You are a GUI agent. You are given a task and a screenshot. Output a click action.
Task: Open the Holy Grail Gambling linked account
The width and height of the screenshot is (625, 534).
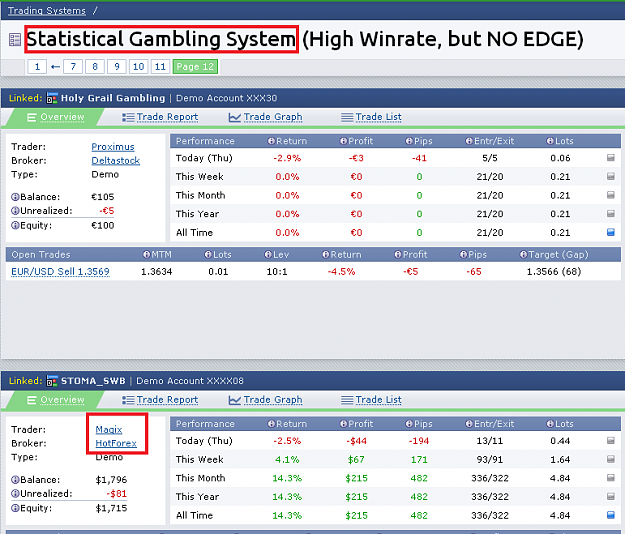tap(113, 98)
